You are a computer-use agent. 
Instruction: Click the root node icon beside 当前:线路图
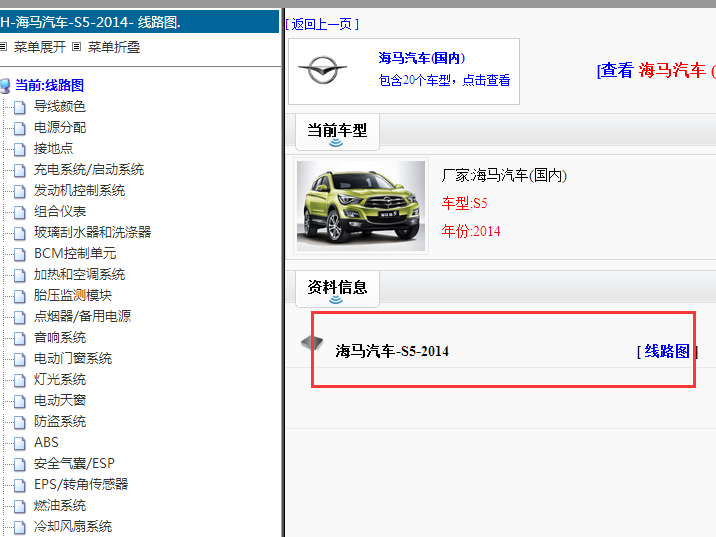[x=5, y=86]
